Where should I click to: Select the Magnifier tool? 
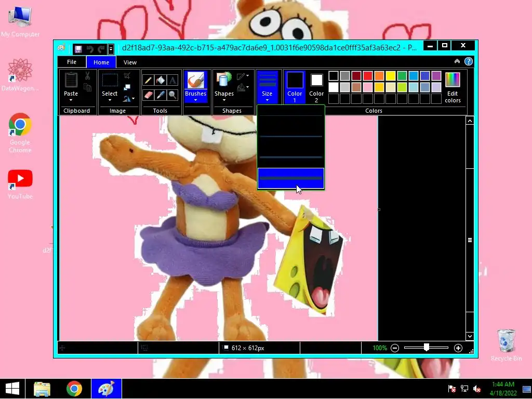pyautogui.click(x=172, y=95)
